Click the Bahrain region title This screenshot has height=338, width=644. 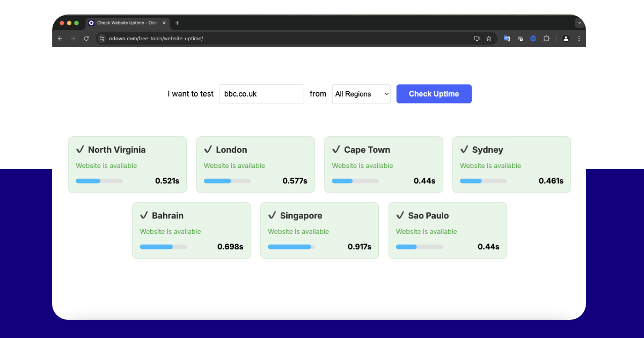(168, 216)
